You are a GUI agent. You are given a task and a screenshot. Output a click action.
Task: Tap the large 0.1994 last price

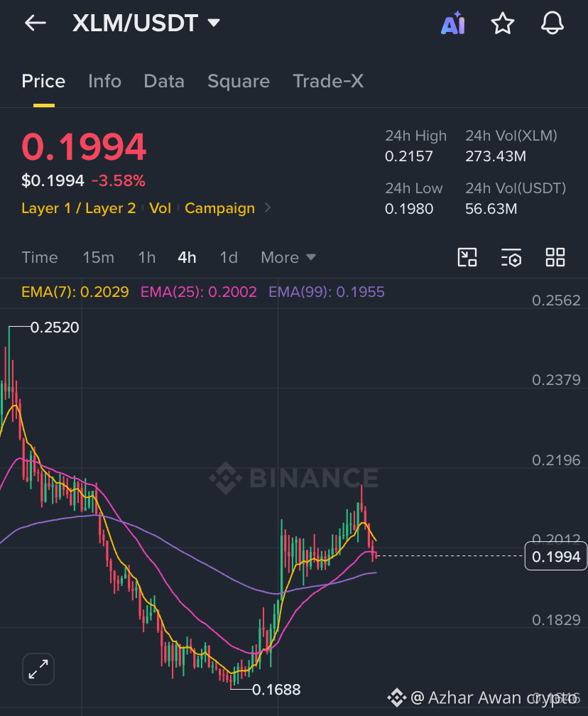84,147
